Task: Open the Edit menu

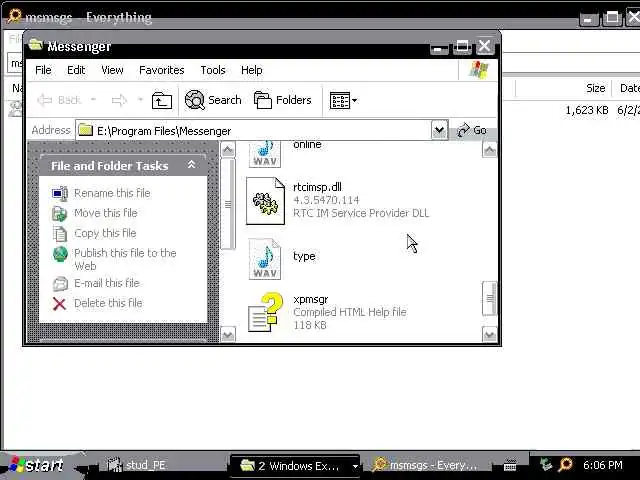Action: coord(76,70)
